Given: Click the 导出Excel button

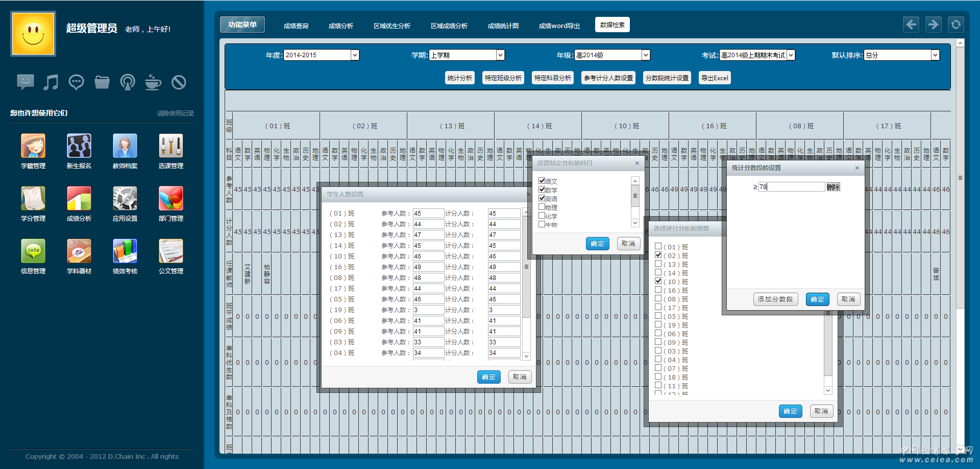Looking at the screenshot, I should tap(715, 78).
